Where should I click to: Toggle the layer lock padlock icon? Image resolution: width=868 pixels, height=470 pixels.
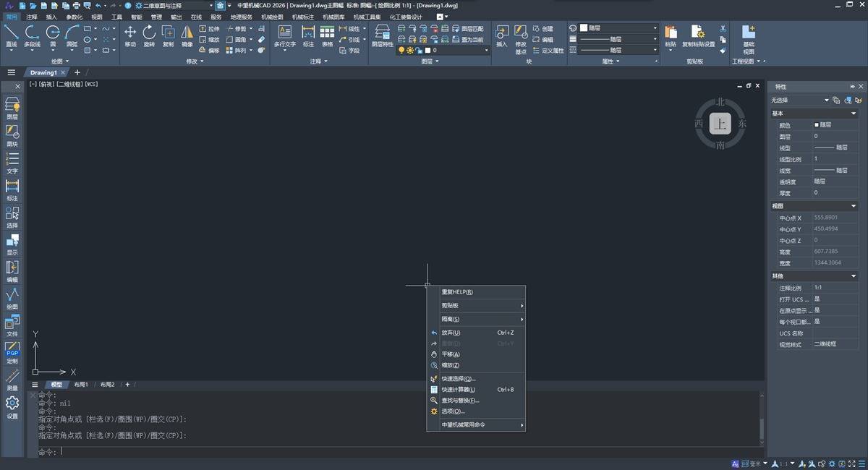[x=419, y=51]
